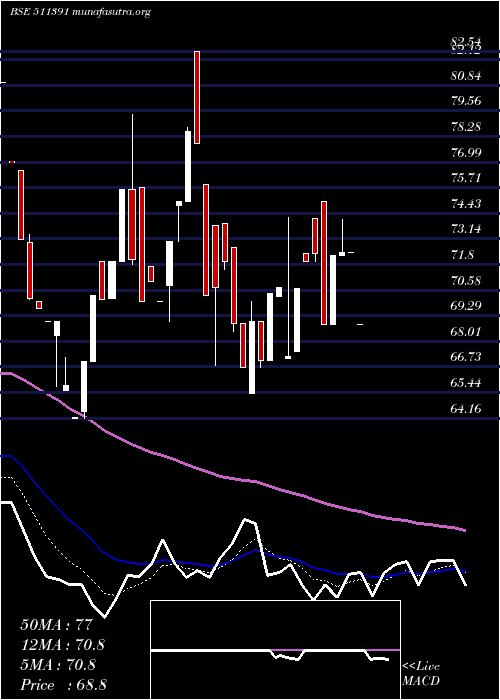Click the 82.54 price axis label
Viewport: 500px width, 700px height.
click(x=466, y=42)
